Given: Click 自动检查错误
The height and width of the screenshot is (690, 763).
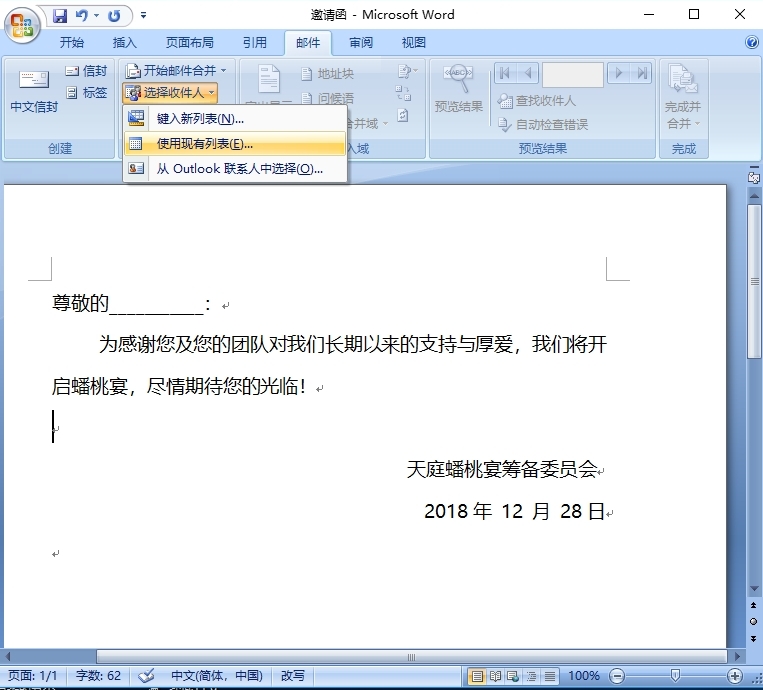Looking at the screenshot, I should [543, 125].
